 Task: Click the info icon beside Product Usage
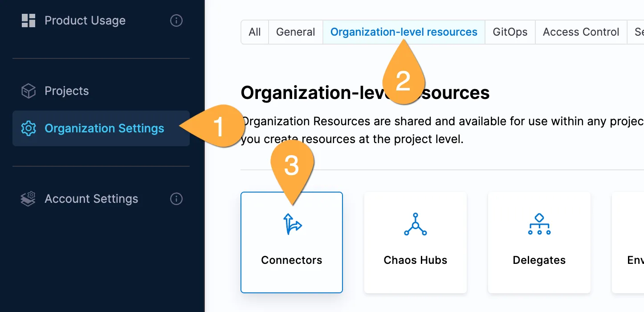(x=176, y=21)
